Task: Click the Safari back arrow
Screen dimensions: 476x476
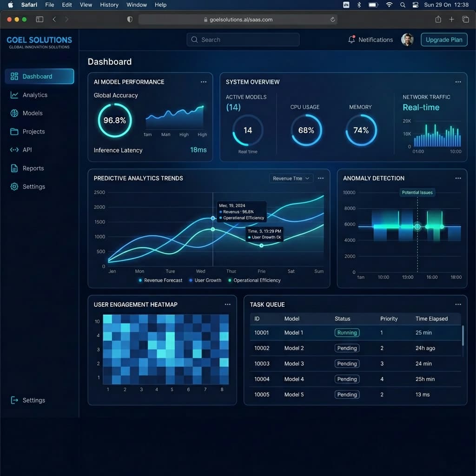Action: (x=54, y=20)
